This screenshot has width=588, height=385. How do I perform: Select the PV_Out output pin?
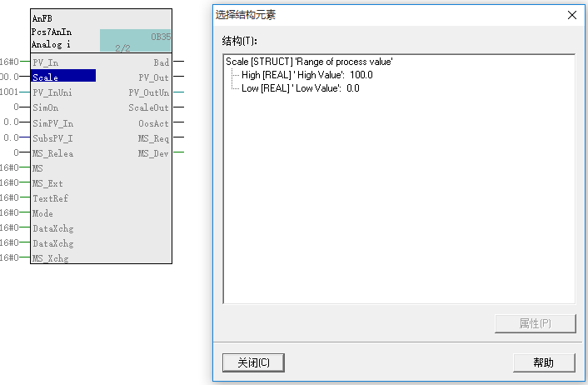(x=153, y=77)
